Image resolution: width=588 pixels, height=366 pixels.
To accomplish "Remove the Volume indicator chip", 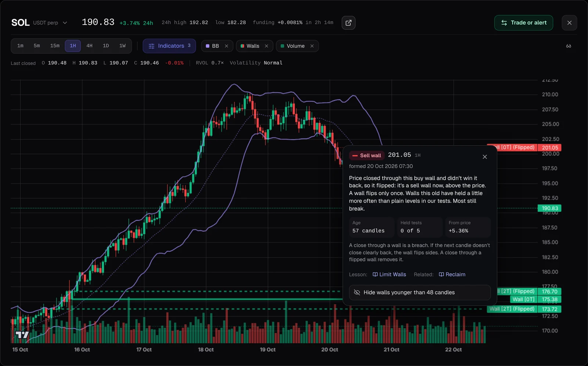I will point(312,46).
